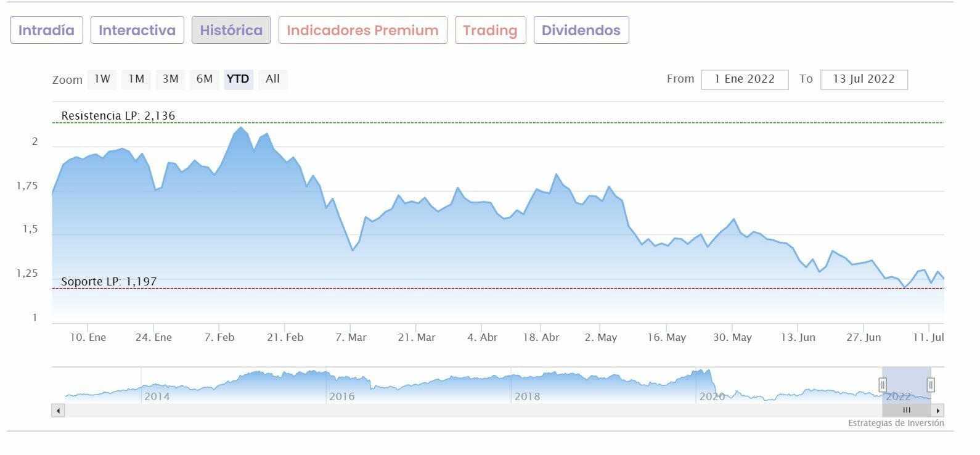Click the right navigator range handle
The width and height of the screenshot is (980, 455).
click(x=931, y=385)
